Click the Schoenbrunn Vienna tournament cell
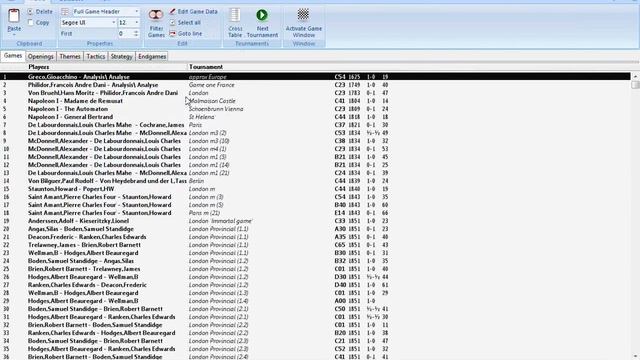640x360 pixels. (x=216, y=109)
